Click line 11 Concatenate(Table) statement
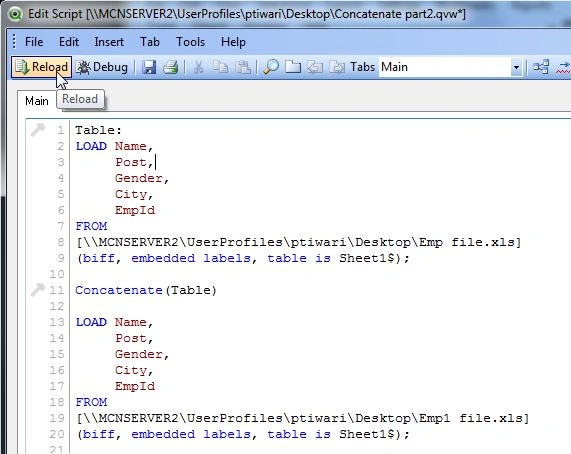Screen dimensions: 571x454 pos(146,290)
